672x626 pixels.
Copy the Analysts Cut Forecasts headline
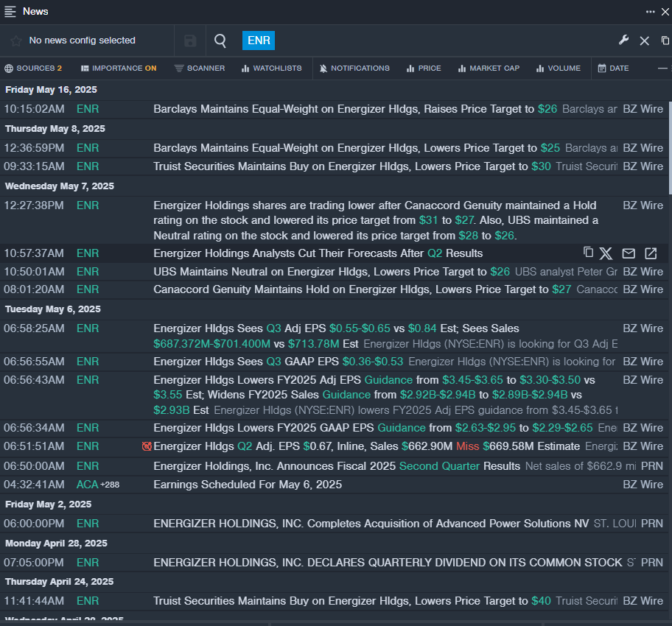coord(589,253)
